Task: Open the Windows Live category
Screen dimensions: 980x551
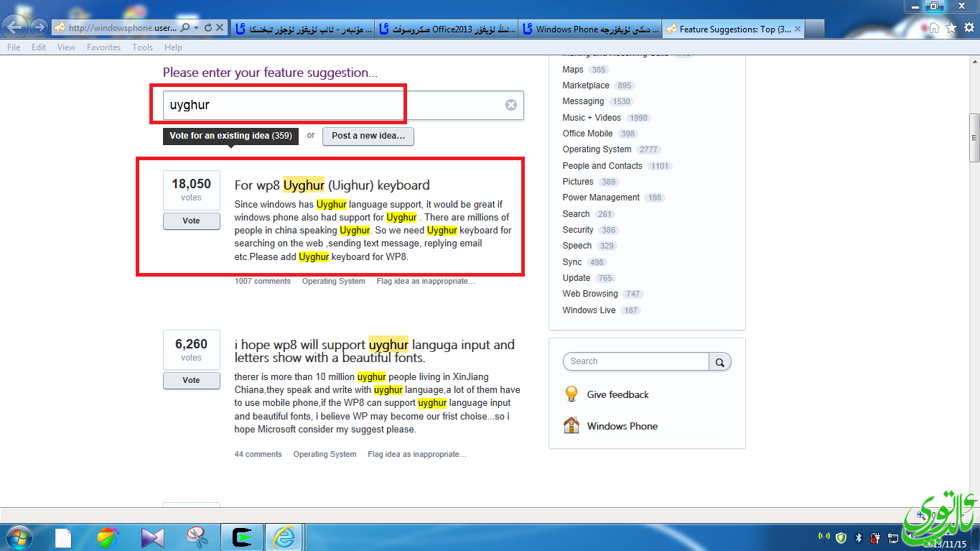Action: (x=589, y=310)
